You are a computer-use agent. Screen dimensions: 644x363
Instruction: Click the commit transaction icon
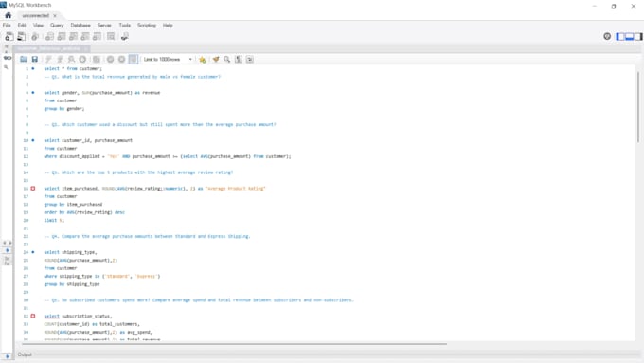tap(110, 59)
